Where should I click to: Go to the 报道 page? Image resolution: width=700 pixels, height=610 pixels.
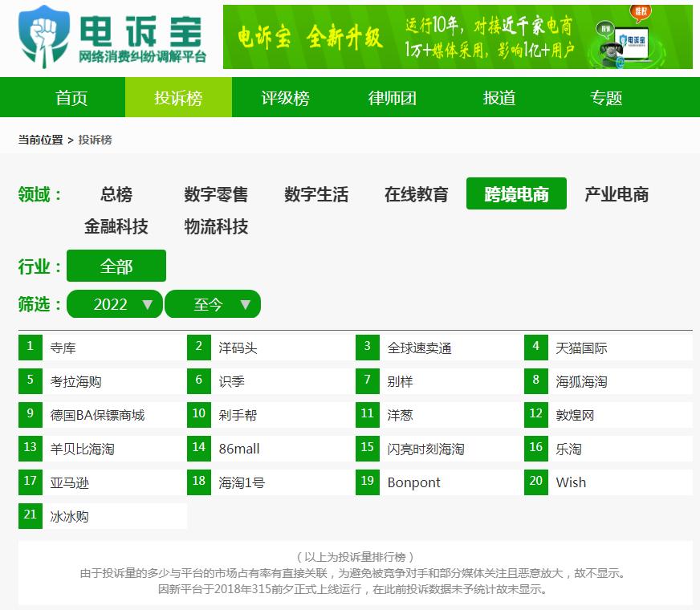coord(498,98)
